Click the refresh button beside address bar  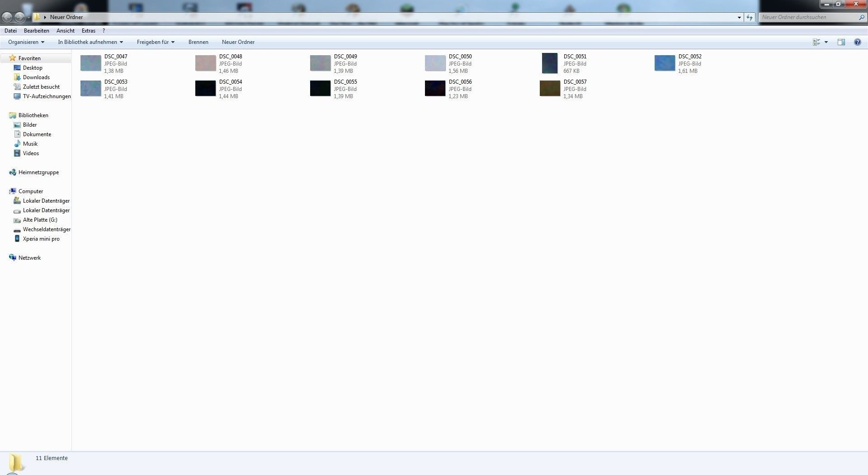750,17
